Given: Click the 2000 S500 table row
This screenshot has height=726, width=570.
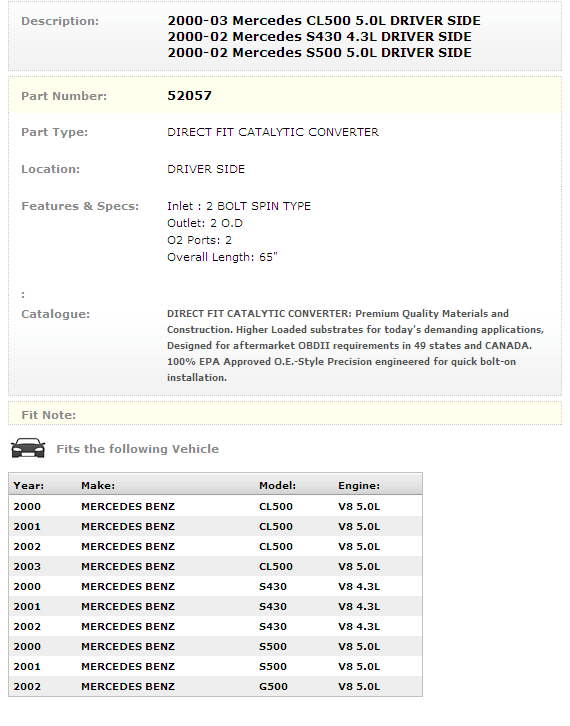Looking at the screenshot, I should click(215, 646).
